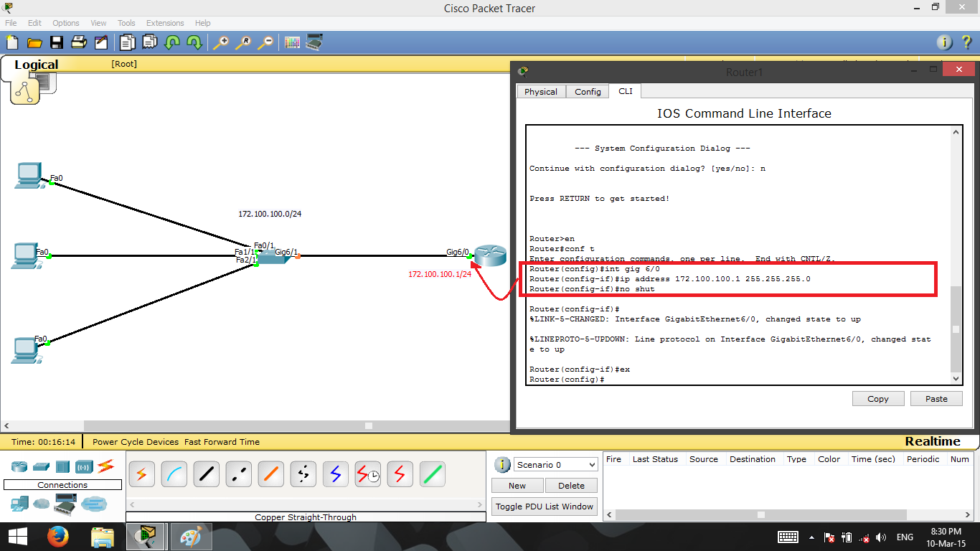980x551 pixels.
Task: Pick the orange Fiber cable
Action: [x=270, y=474]
